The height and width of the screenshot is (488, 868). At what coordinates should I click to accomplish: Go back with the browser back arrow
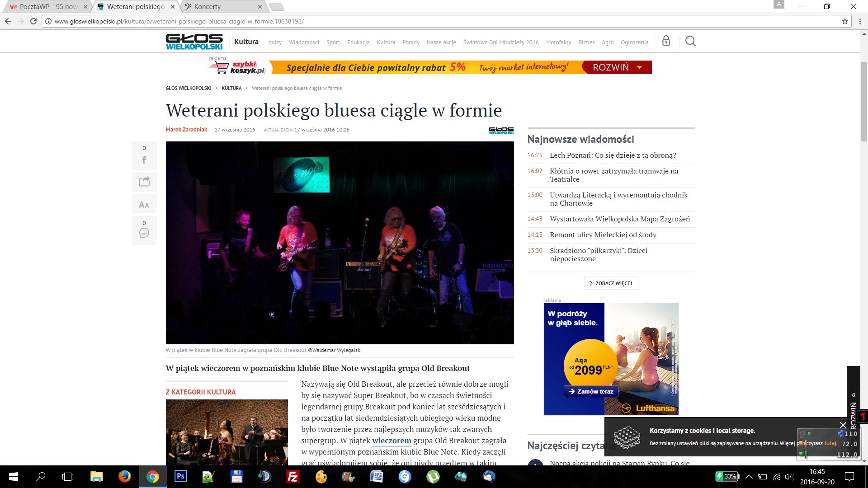[x=8, y=21]
